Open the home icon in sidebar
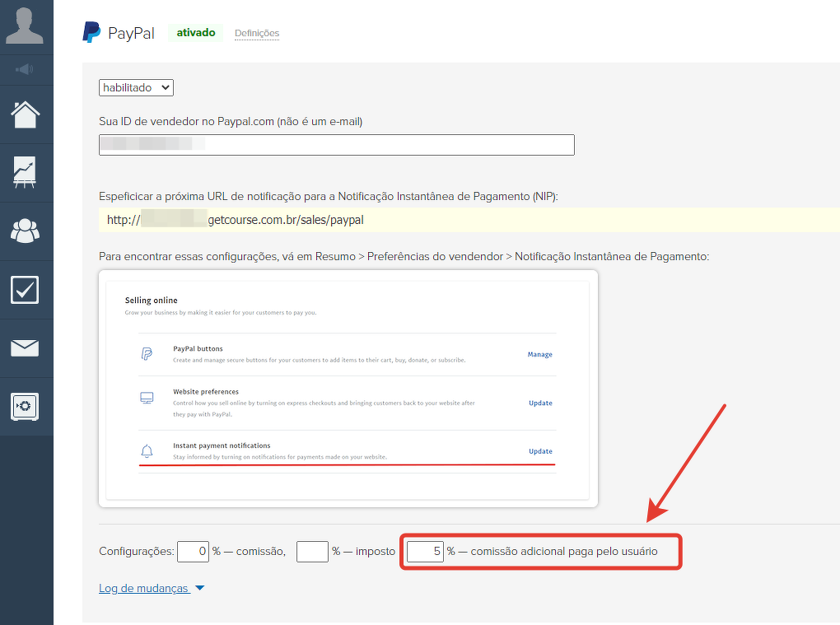This screenshot has width=840, height=625. coord(26,114)
